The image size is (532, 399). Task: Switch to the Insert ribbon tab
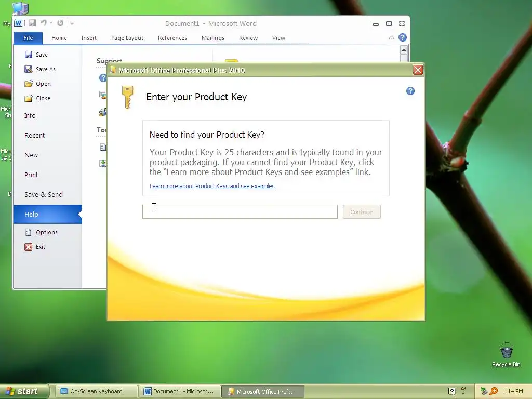click(x=89, y=38)
